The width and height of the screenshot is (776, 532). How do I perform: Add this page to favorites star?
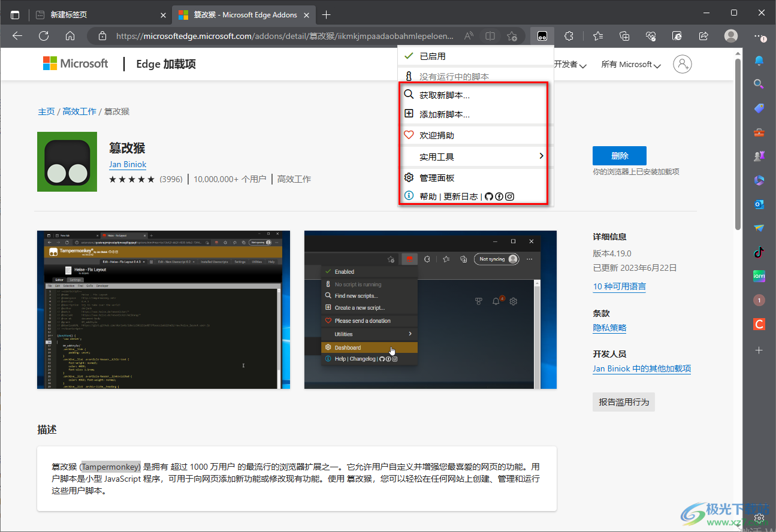512,36
